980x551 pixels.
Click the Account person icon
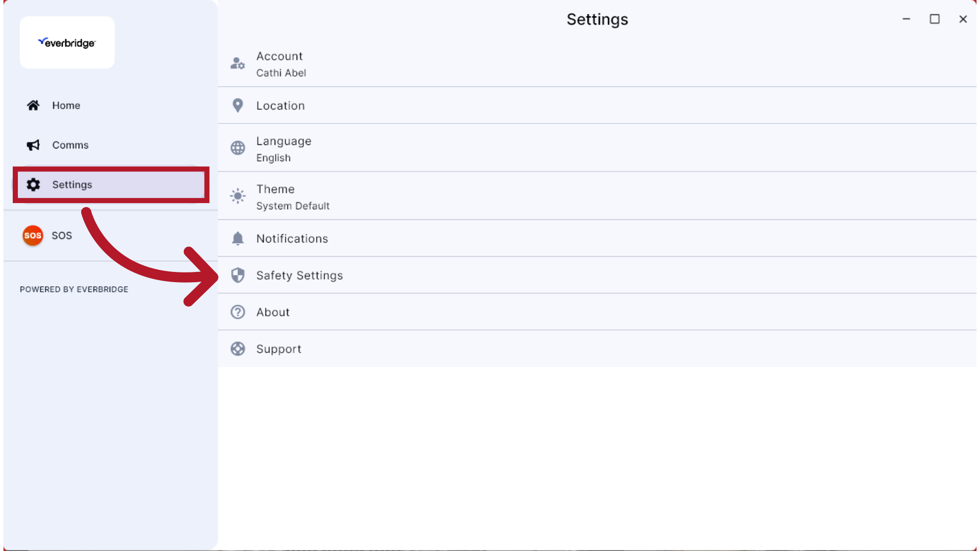click(x=237, y=63)
